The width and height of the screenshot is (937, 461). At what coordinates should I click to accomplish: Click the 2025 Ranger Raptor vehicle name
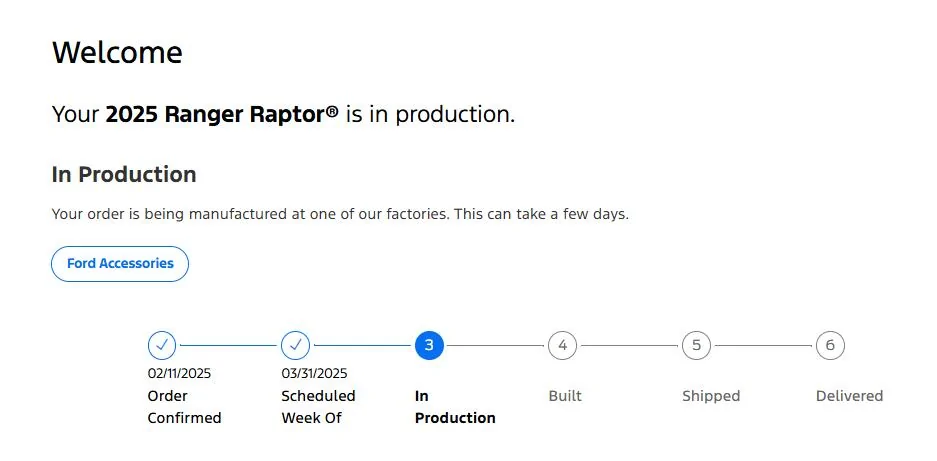(222, 114)
